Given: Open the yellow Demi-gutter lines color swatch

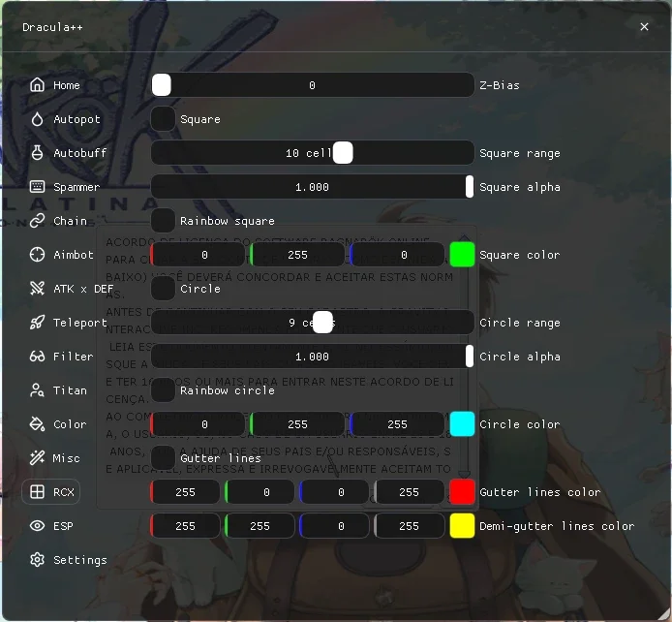Looking at the screenshot, I should point(462,526).
